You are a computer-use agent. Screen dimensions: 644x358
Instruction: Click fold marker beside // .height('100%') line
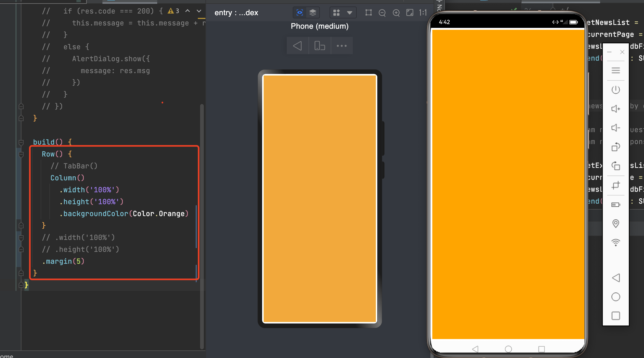tap(21, 249)
